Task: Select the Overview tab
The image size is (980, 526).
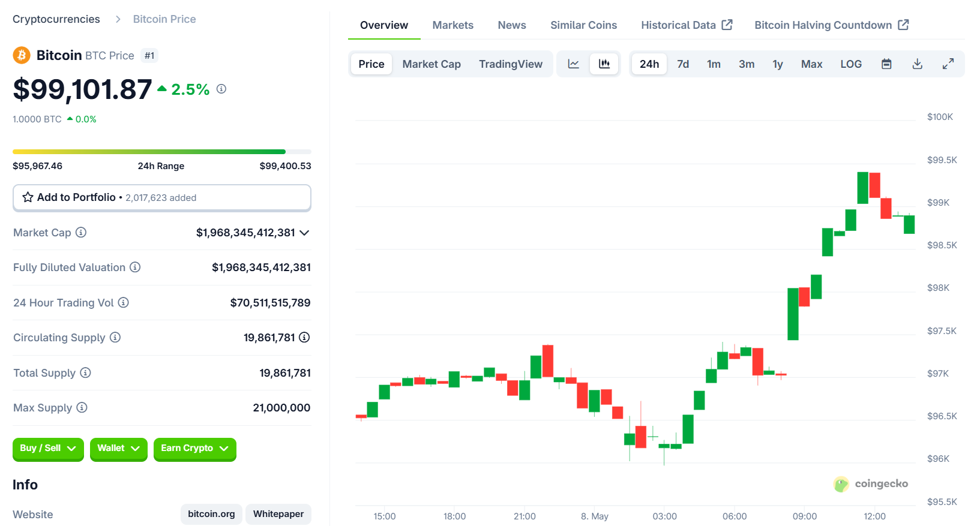Action: pyautogui.click(x=384, y=25)
